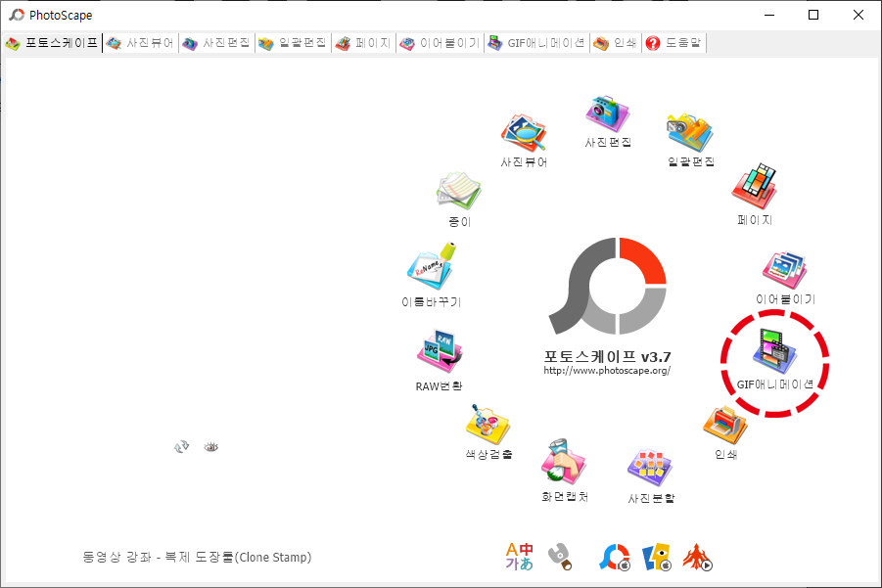
Task: Switch to the 인쇄 tab in top bar
Action: [x=616, y=43]
